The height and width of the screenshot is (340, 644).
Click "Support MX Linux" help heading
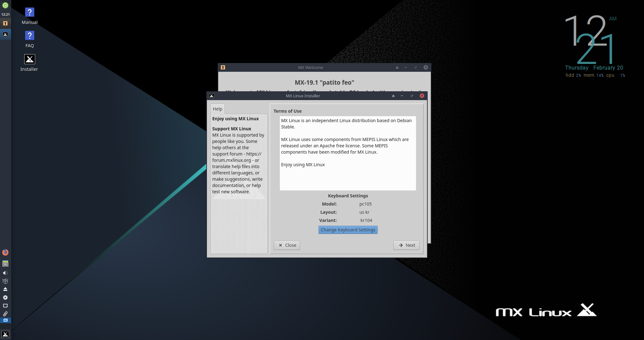232,129
